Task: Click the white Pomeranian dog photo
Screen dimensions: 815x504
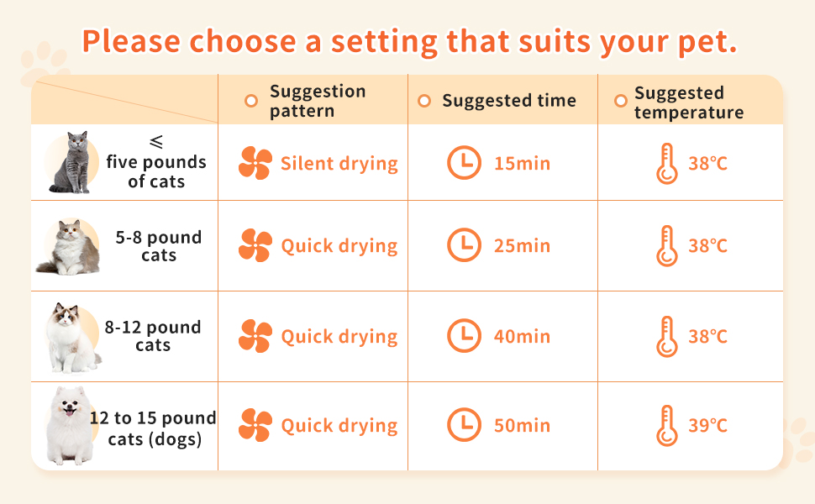Action: [x=69, y=427]
